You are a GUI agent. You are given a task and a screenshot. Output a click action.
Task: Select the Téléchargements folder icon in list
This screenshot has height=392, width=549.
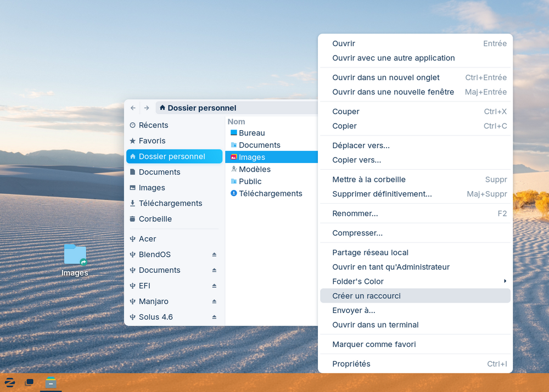234,193
